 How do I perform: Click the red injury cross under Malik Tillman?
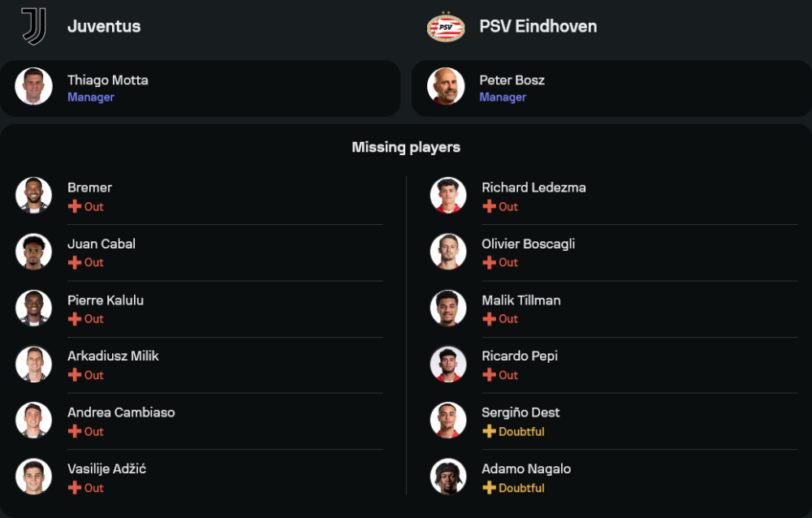coord(489,319)
